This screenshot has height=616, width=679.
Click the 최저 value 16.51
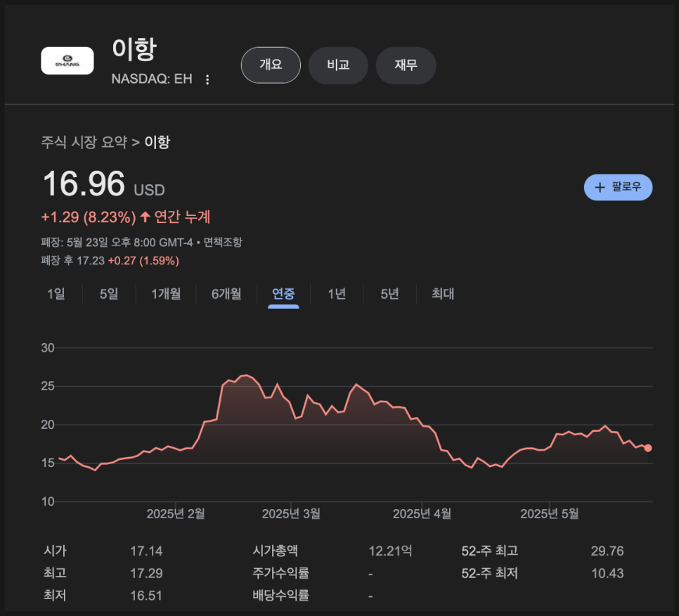click(x=146, y=596)
